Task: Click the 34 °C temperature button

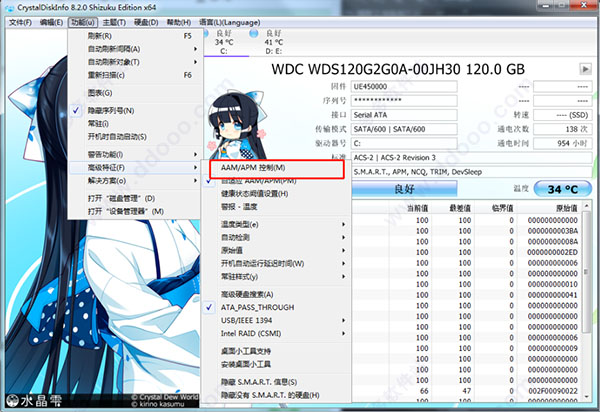Action: pyautogui.click(x=562, y=189)
